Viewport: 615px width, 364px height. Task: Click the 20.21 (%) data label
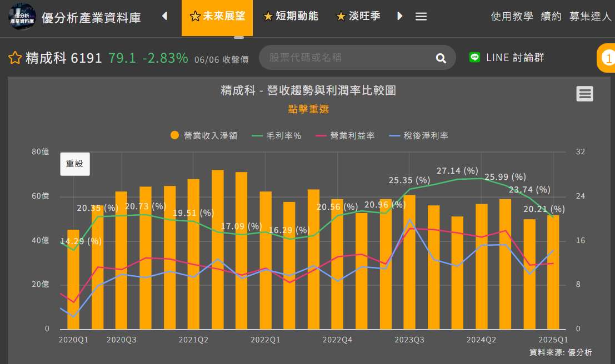(544, 209)
